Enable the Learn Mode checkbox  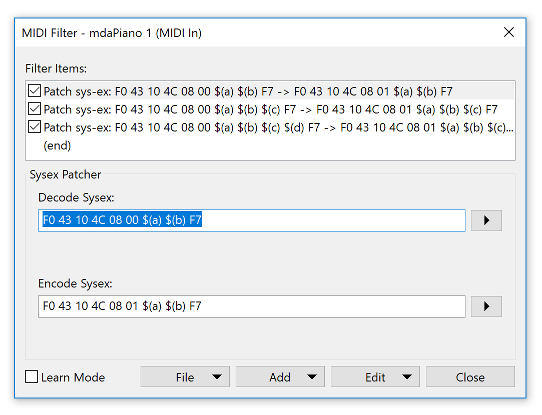(31, 377)
